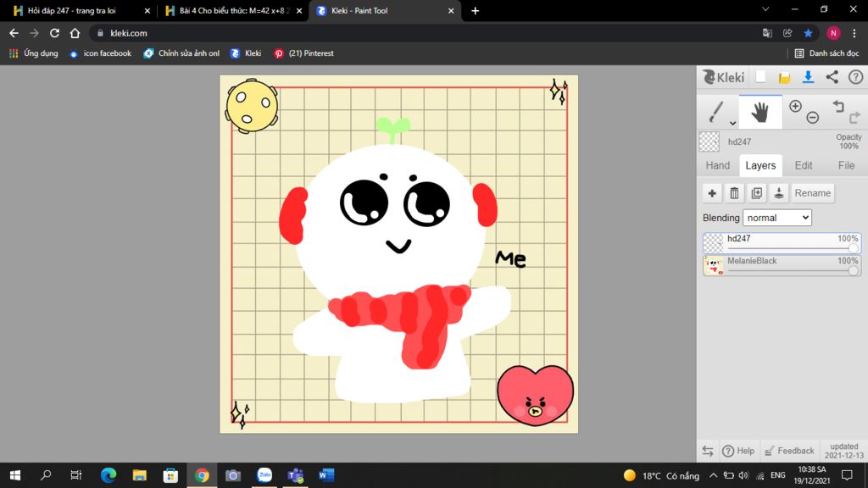Switch to the Edit tab

pos(804,165)
